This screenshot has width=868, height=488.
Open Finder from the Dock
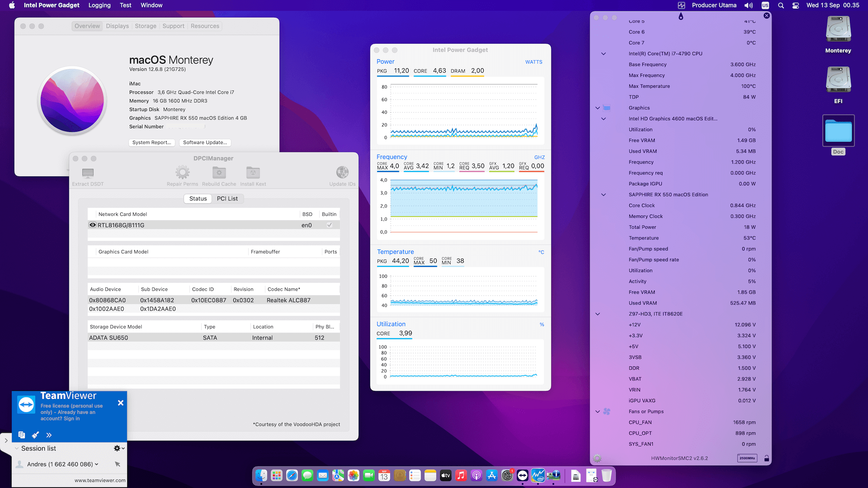(261, 475)
